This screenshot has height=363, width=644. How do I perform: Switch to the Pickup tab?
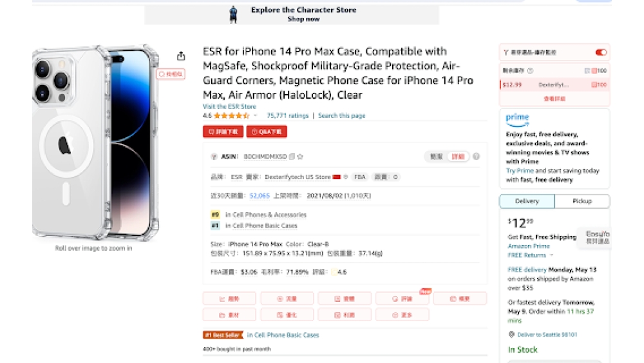pyautogui.click(x=582, y=201)
